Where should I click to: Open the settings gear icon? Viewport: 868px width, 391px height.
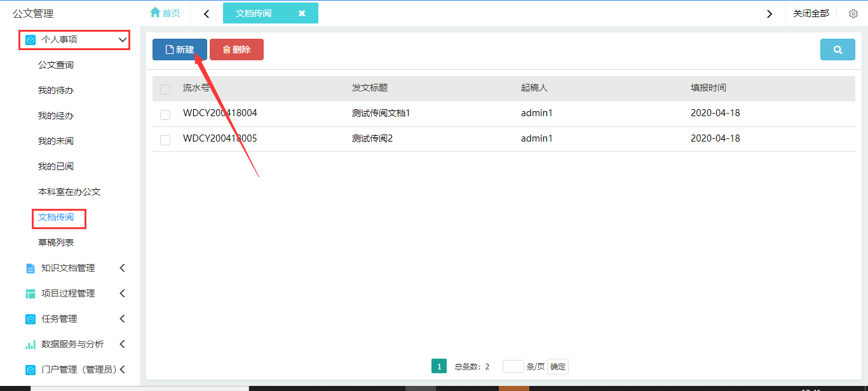[x=853, y=13]
